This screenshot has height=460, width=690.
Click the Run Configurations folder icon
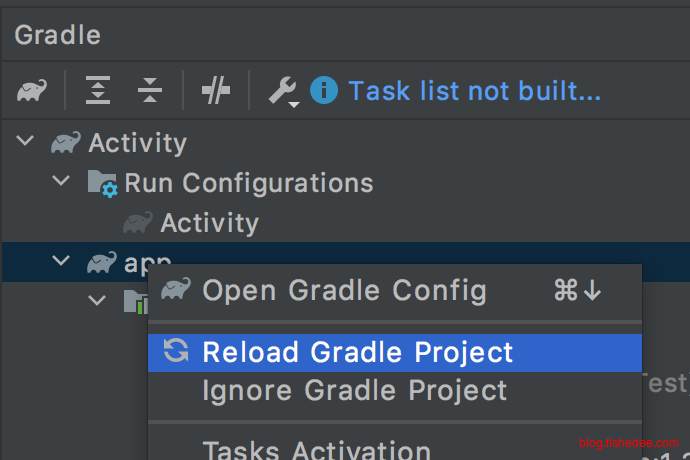[102, 183]
